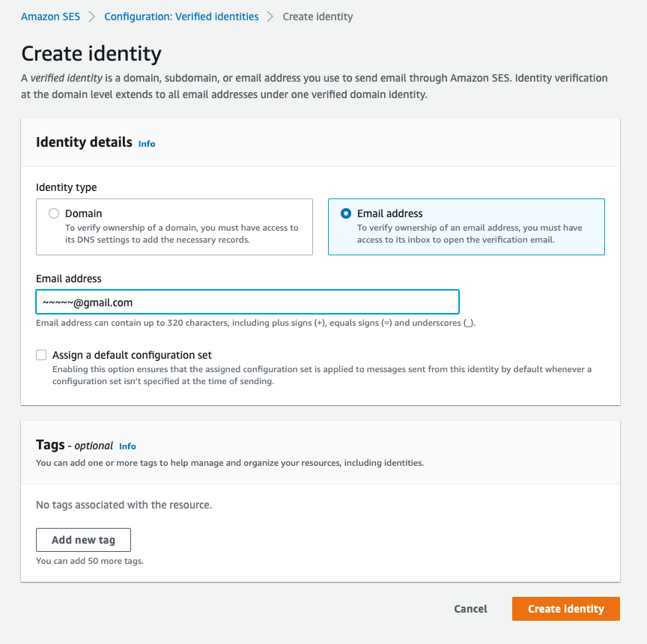Click the Domain identity type card
Viewport: 647px width, 644px height.
(174, 228)
